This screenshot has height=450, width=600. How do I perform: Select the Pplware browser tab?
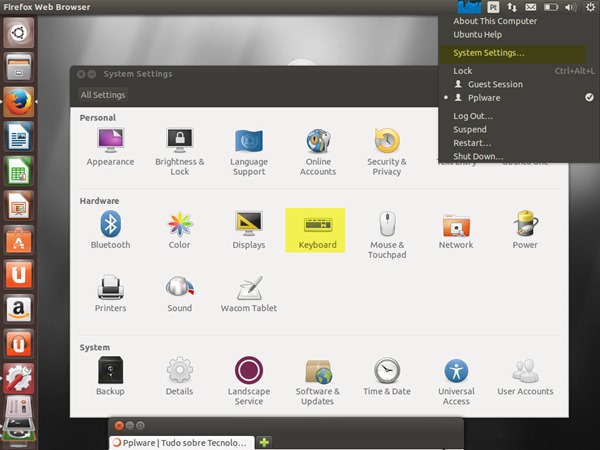182,443
